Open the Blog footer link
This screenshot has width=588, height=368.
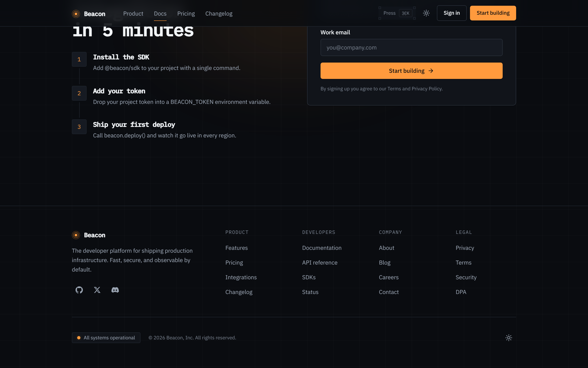(x=384, y=263)
